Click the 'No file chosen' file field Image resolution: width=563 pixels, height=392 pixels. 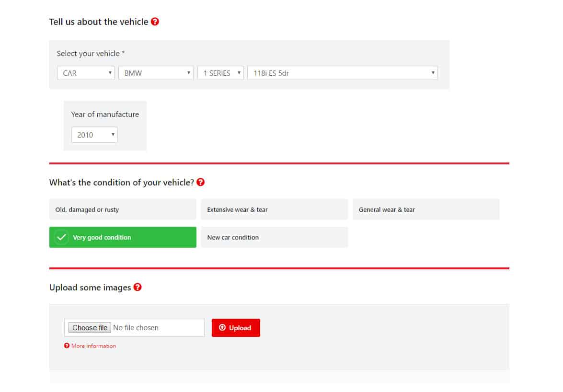click(x=134, y=328)
